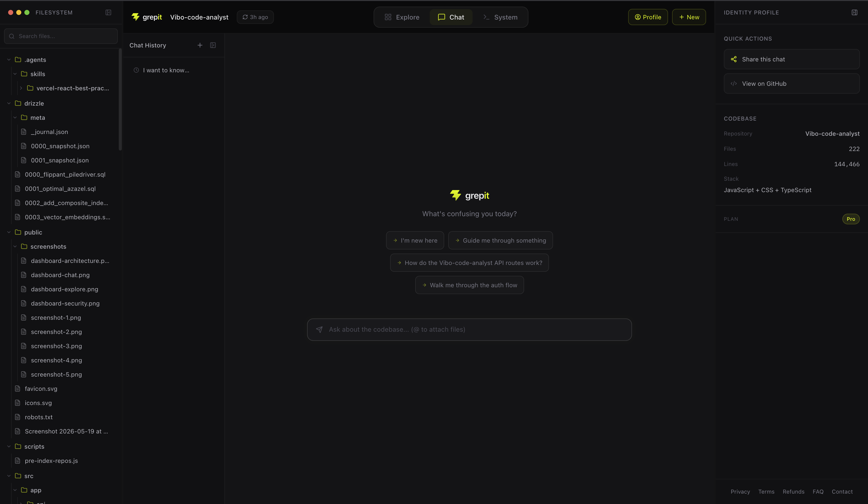Click the clock icon beside 'I want to know...'
The width and height of the screenshot is (868, 504).
(136, 70)
